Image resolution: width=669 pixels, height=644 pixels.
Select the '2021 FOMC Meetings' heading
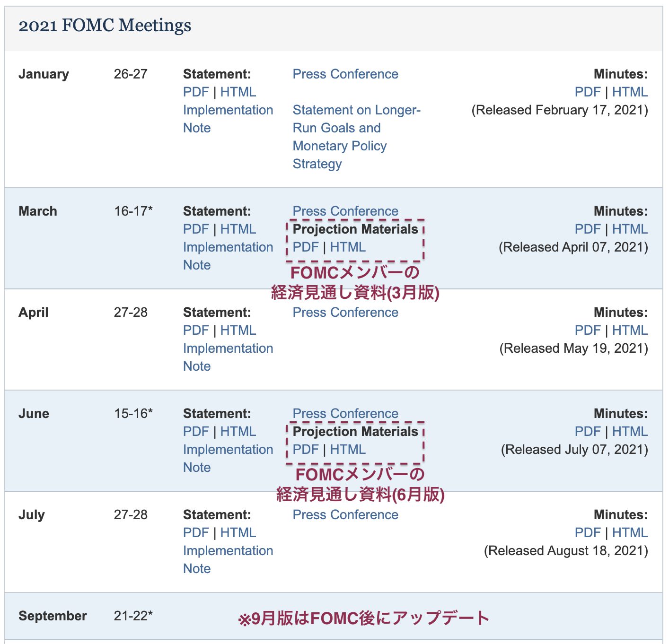105,26
